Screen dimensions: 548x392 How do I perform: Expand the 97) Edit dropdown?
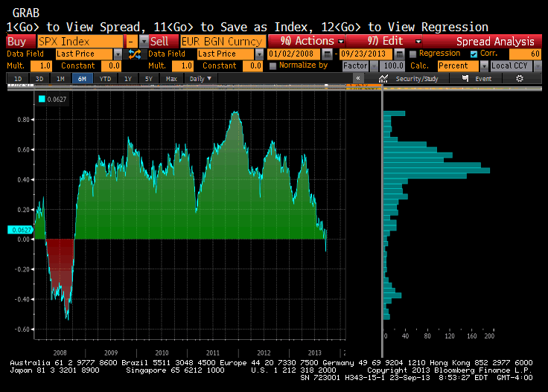coord(383,41)
